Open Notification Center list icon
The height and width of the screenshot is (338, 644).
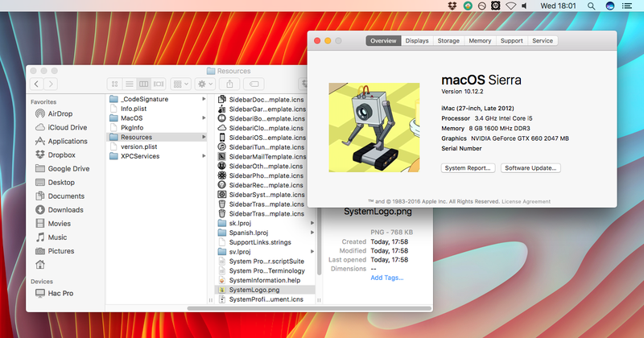[x=627, y=6]
